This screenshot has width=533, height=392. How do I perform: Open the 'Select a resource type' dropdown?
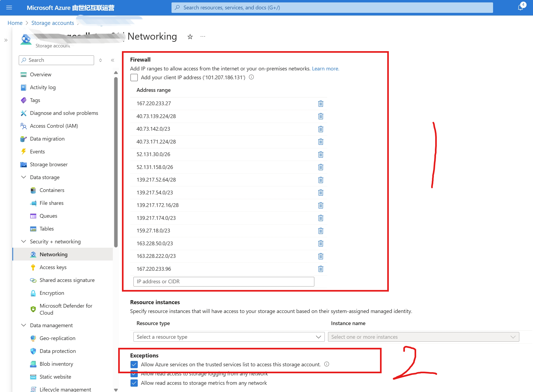coord(229,337)
